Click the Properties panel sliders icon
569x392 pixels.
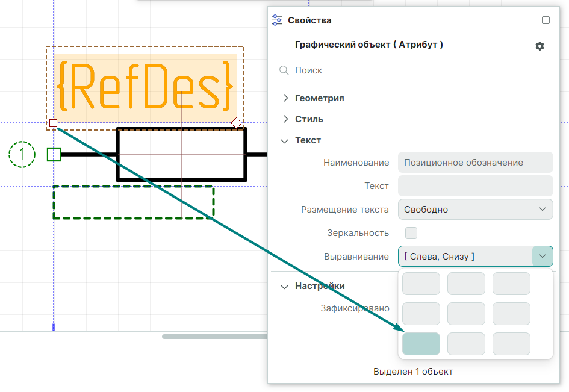coord(277,20)
